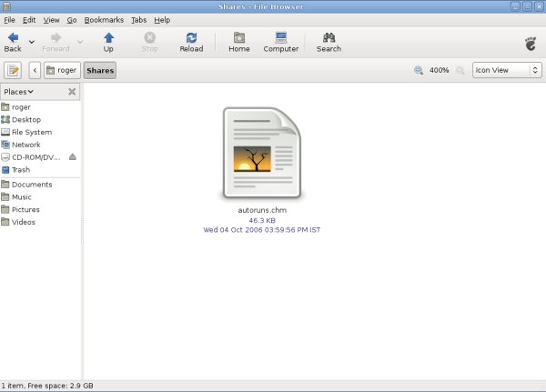The width and height of the screenshot is (546, 392).
Task: Click the autoruns.chm file name label
Action: point(262,210)
